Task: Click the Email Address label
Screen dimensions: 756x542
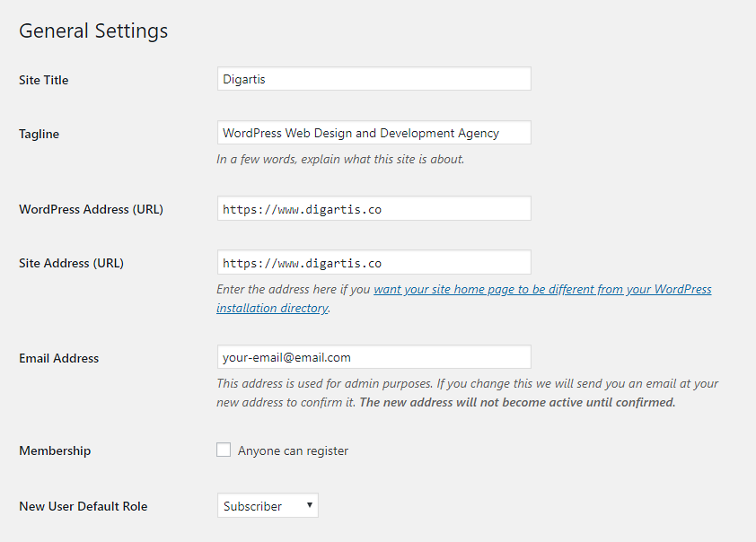Action: (x=59, y=358)
